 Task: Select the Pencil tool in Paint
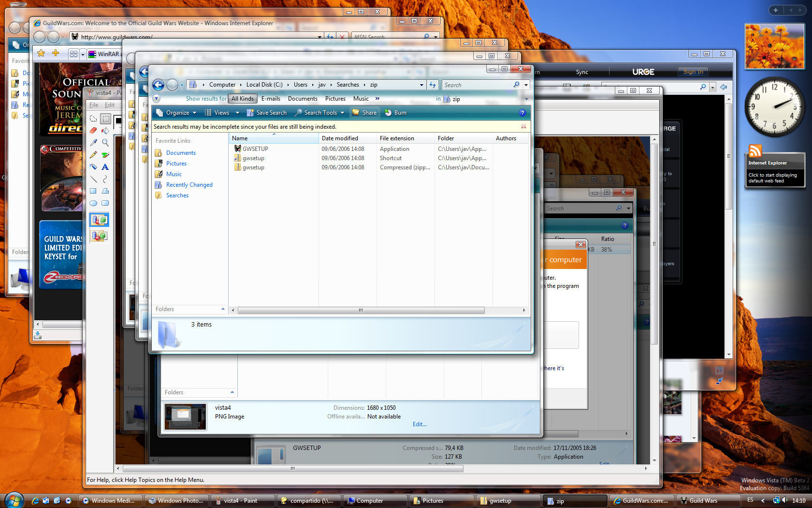93,155
